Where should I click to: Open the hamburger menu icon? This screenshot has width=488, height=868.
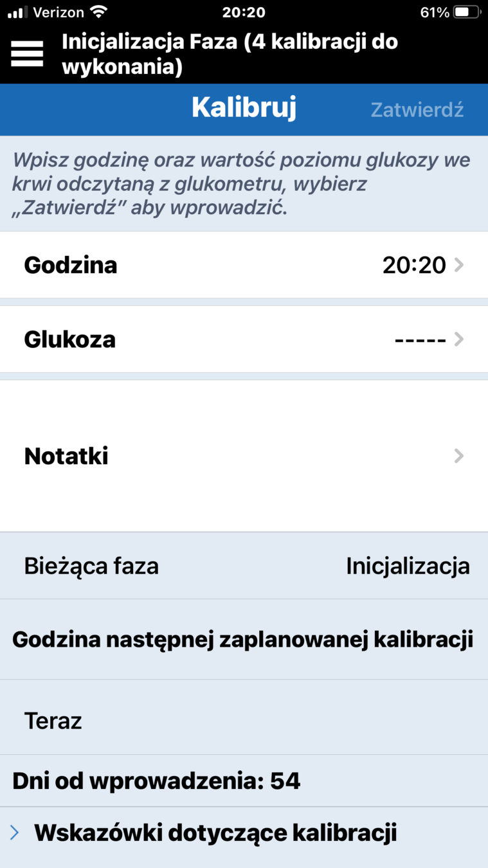click(27, 54)
